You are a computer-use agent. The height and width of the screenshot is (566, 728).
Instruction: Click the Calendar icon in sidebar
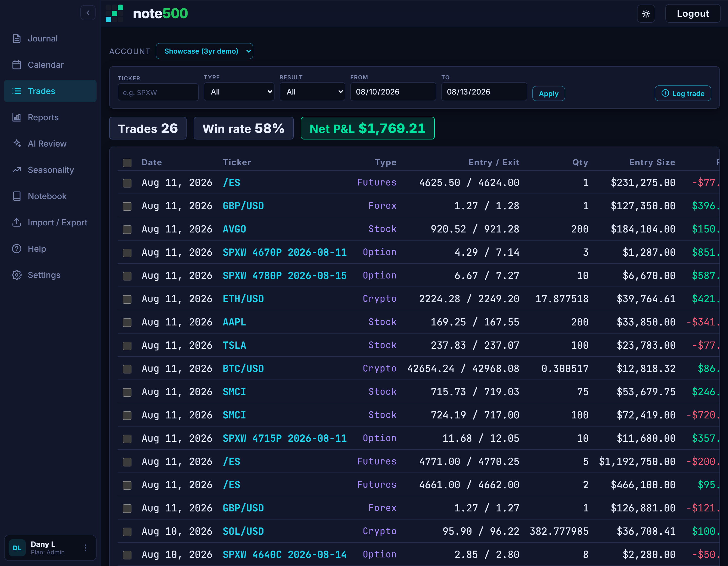pos(17,65)
